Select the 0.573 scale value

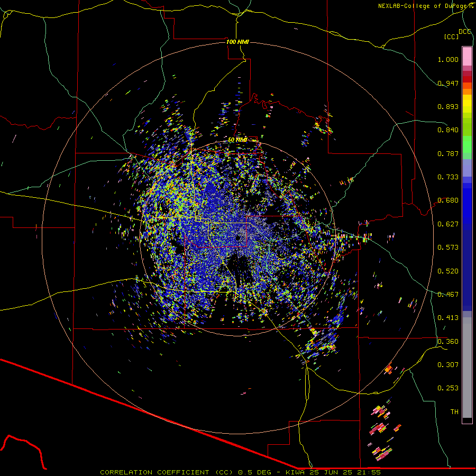coord(448,248)
